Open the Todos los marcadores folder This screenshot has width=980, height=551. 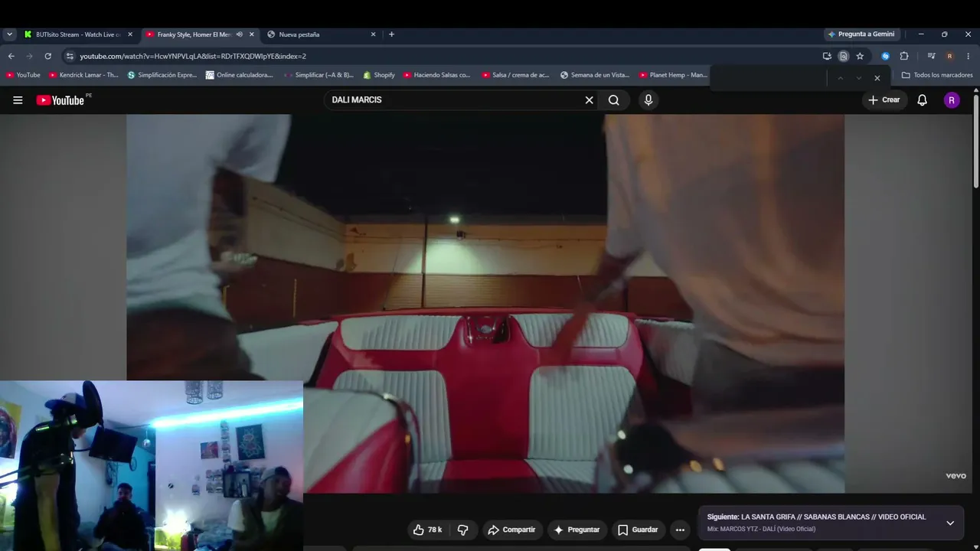click(937, 75)
